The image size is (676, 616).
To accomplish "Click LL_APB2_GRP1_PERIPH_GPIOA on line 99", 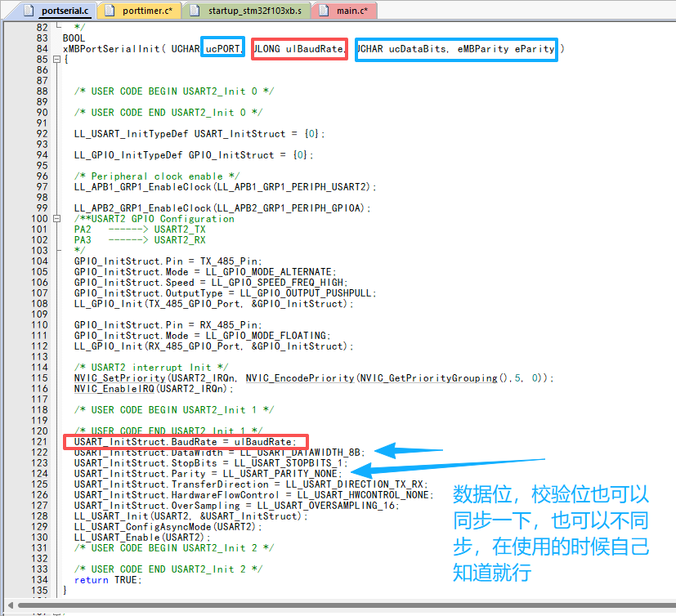I will click(289, 208).
